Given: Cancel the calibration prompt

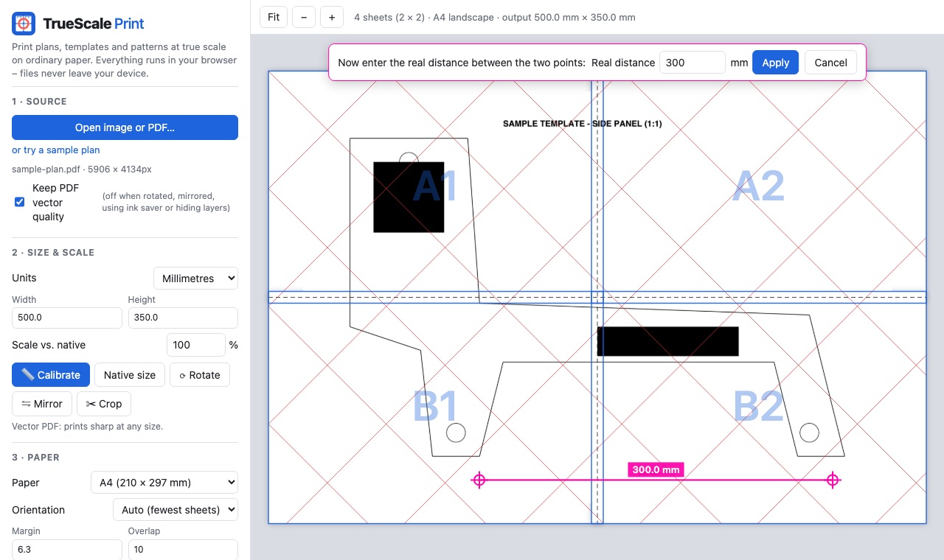Looking at the screenshot, I should pos(830,63).
